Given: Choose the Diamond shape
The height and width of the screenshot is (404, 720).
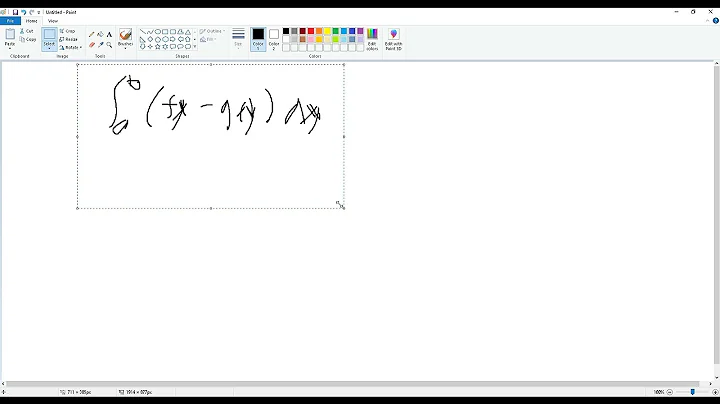Looking at the screenshot, I should click(x=150, y=39).
